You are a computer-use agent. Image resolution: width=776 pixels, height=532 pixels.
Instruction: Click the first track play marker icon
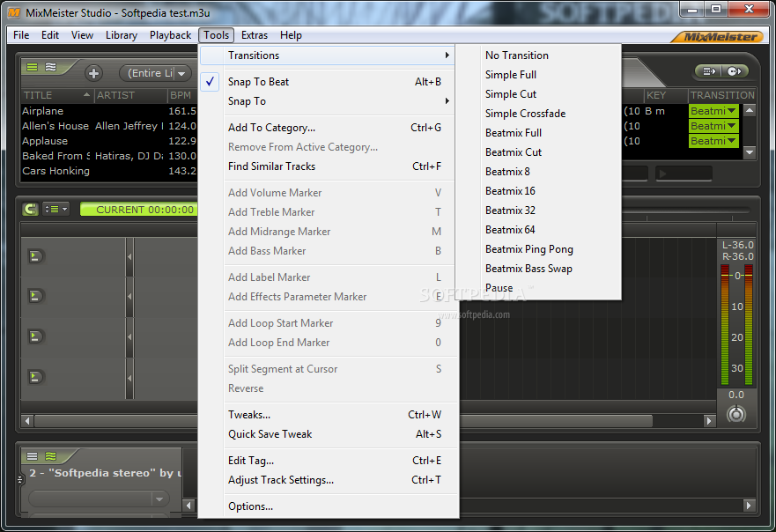[35, 256]
